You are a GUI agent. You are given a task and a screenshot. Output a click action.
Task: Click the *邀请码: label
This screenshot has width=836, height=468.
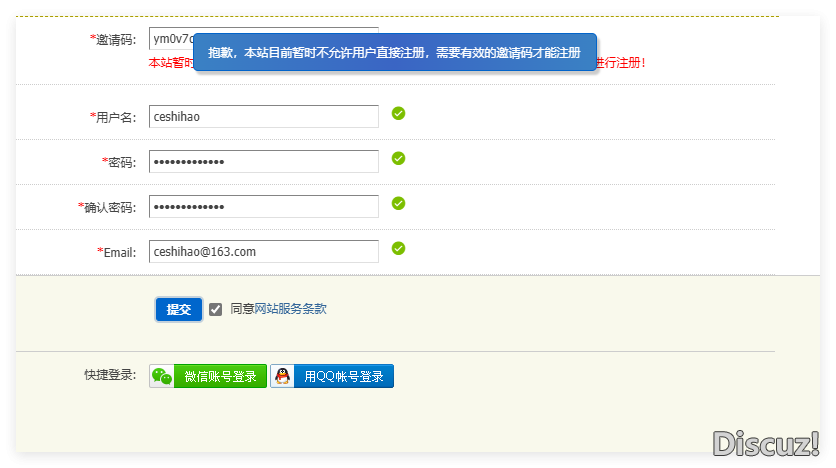[x=113, y=39]
